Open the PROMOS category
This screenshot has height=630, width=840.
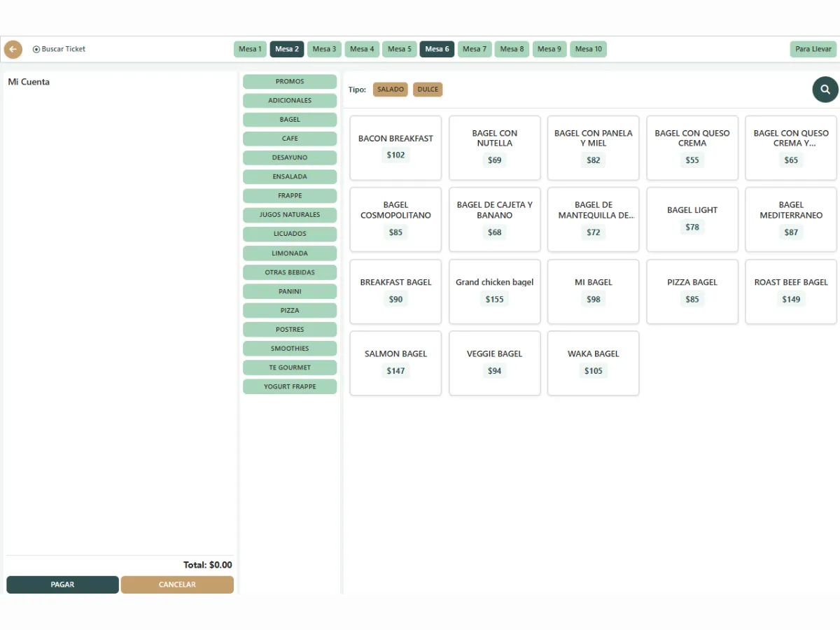[290, 82]
